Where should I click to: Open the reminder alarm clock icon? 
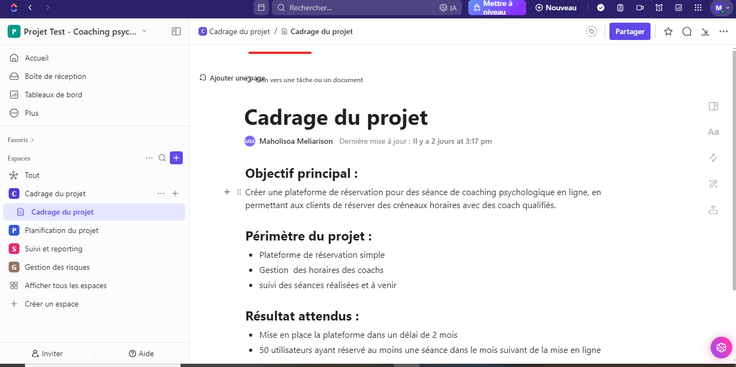pyautogui.click(x=659, y=8)
